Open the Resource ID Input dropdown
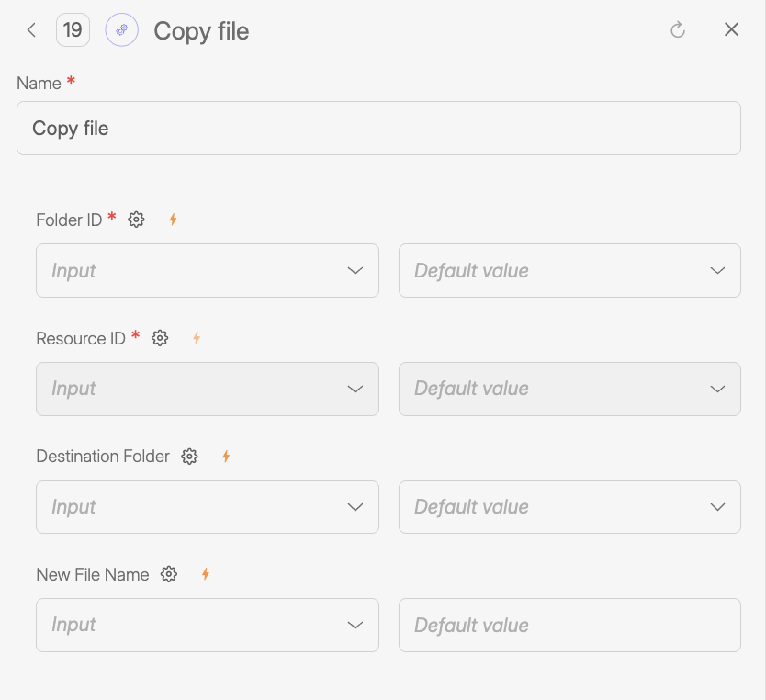The image size is (766, 700). [x=207, y=389]
